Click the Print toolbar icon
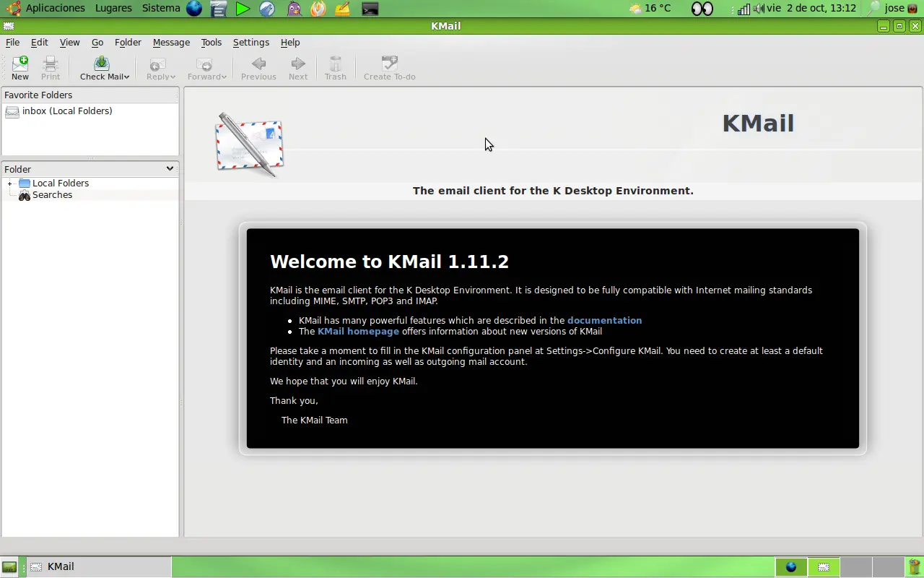This screenshot has width=924, height=578. (51, 64)
